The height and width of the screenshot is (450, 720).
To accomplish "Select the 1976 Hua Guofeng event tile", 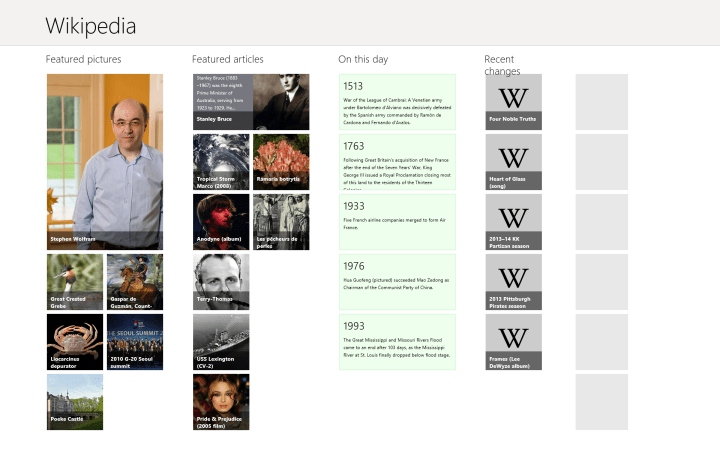I will pos(397,282).
